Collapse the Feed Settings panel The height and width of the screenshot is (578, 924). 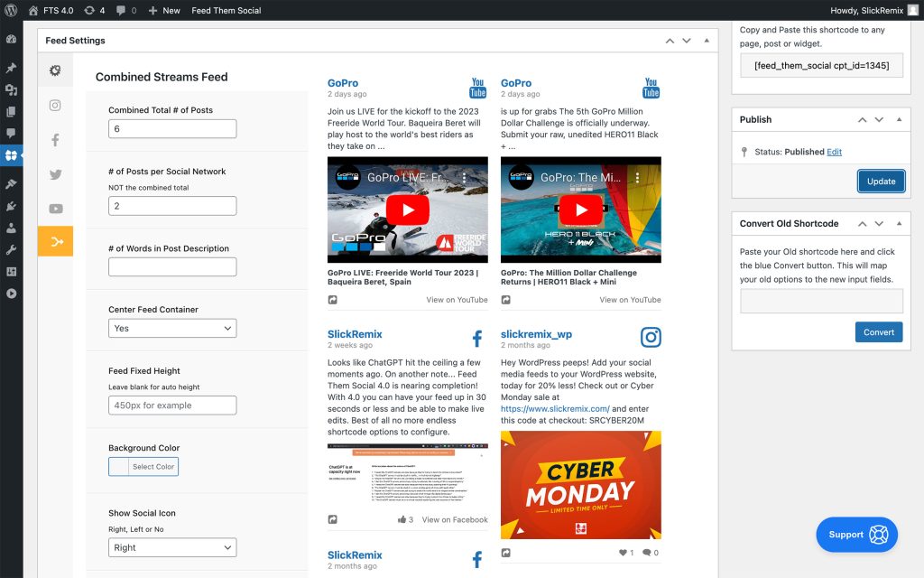coord(707,41)
